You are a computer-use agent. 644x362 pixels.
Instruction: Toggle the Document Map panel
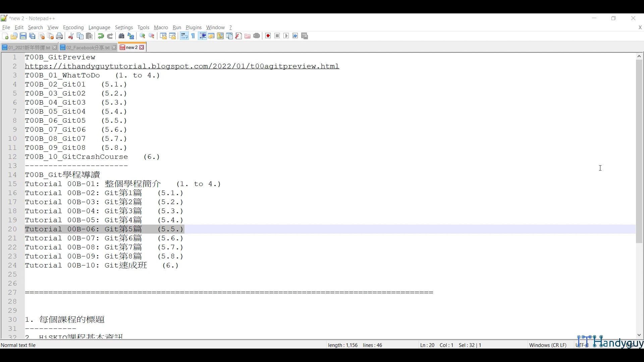[x=220, y=36]
